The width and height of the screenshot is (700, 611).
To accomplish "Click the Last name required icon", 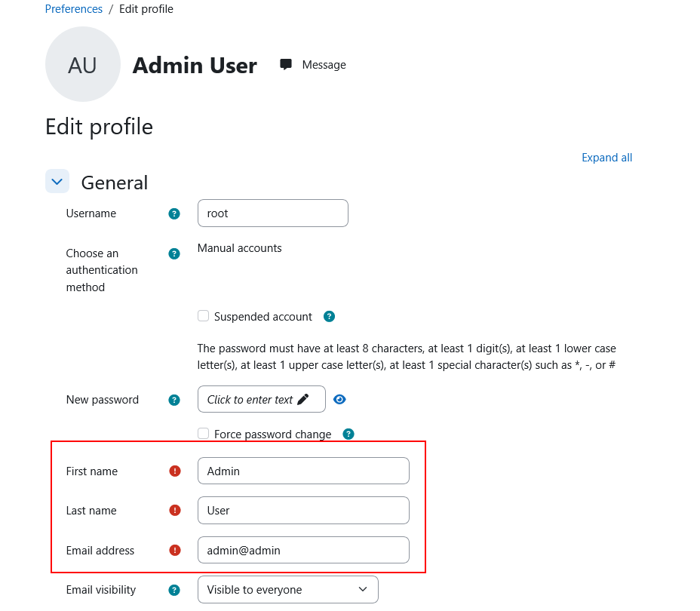I will click(175, 511).
